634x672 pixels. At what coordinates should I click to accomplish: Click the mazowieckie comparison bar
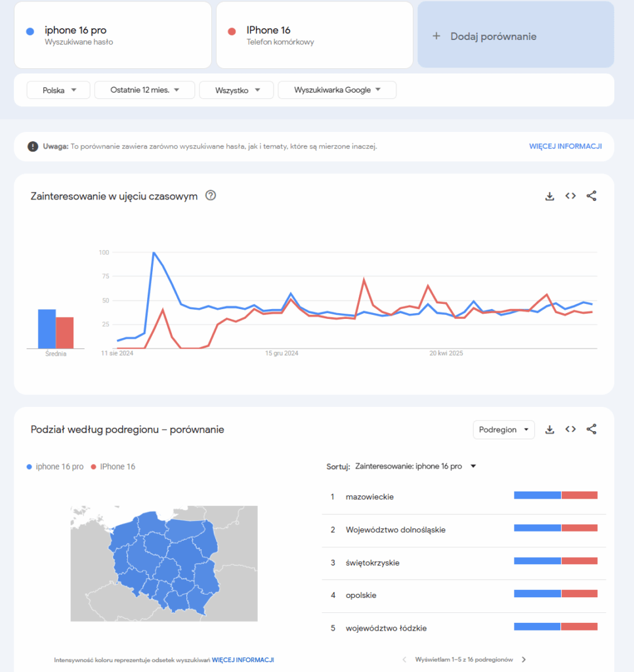point(555,495)
